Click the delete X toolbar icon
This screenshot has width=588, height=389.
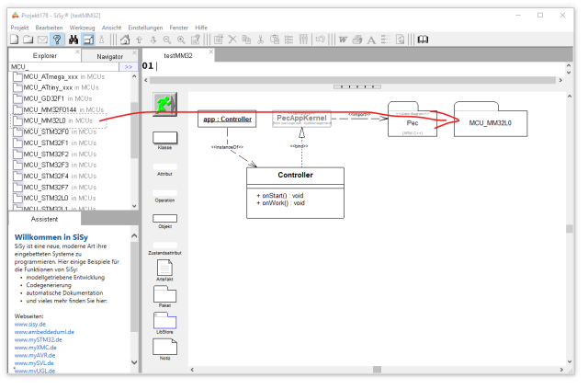point(232,40)
